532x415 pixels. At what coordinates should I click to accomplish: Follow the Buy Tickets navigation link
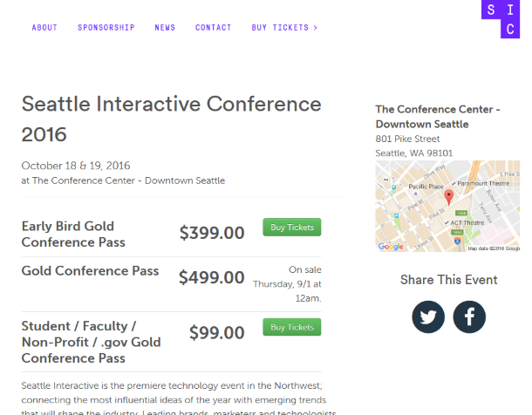coord(284,28)
